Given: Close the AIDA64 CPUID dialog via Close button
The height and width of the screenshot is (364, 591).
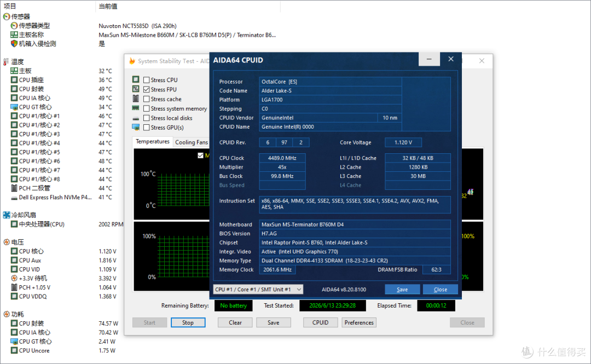Looking at the screenshot, I should coord(440,290).
